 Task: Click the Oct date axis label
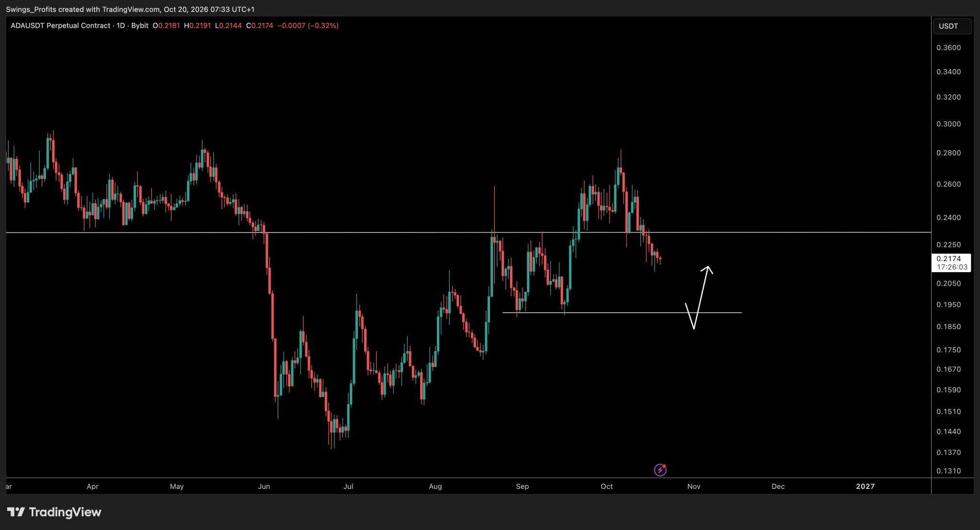tap(607, 486)
